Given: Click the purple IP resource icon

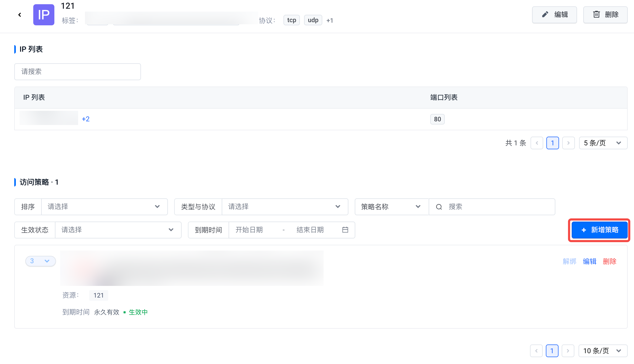Looking at the screenshot, I should coord(44,15).
